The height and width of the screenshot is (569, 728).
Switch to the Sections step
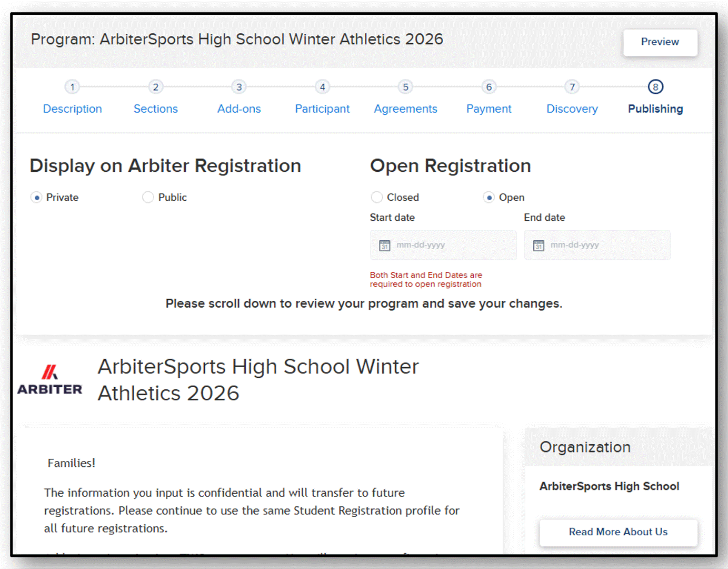(155, 109)
